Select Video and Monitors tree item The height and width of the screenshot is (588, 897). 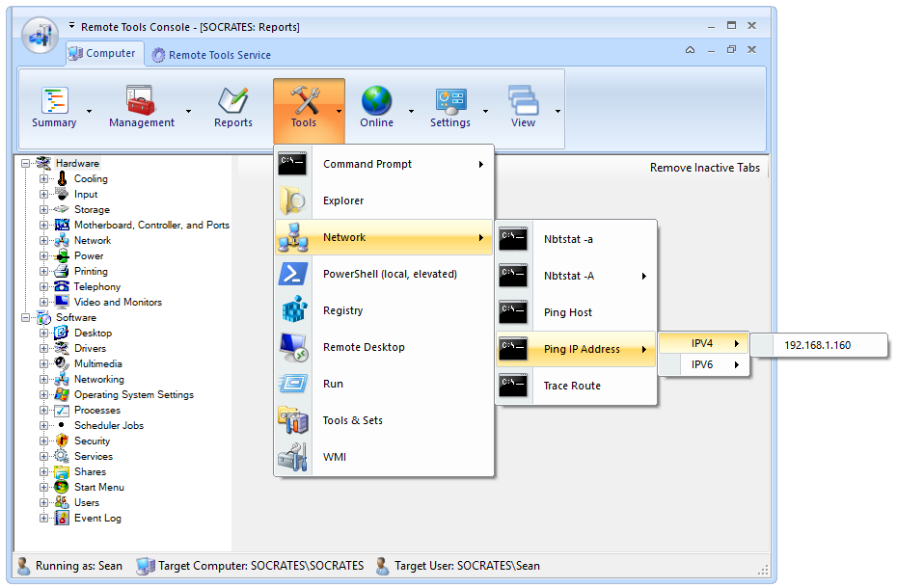tap(118, 302)
